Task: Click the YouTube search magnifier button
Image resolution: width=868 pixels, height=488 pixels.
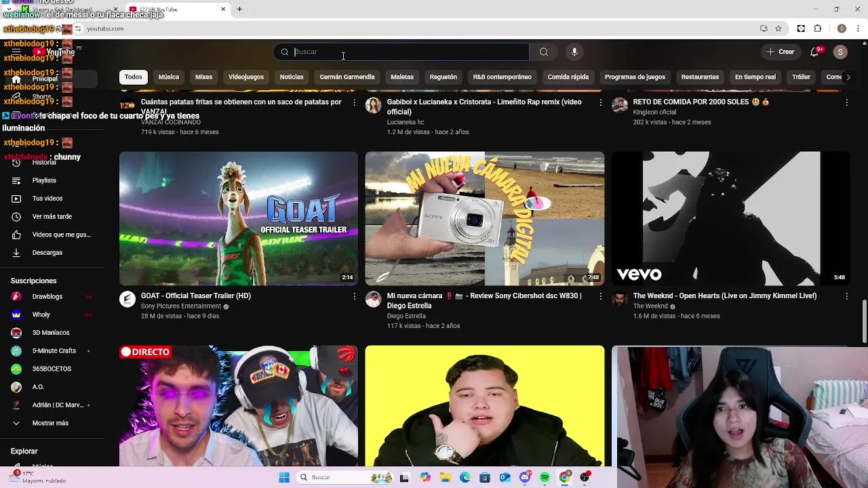Action: [x=544, y=52]
